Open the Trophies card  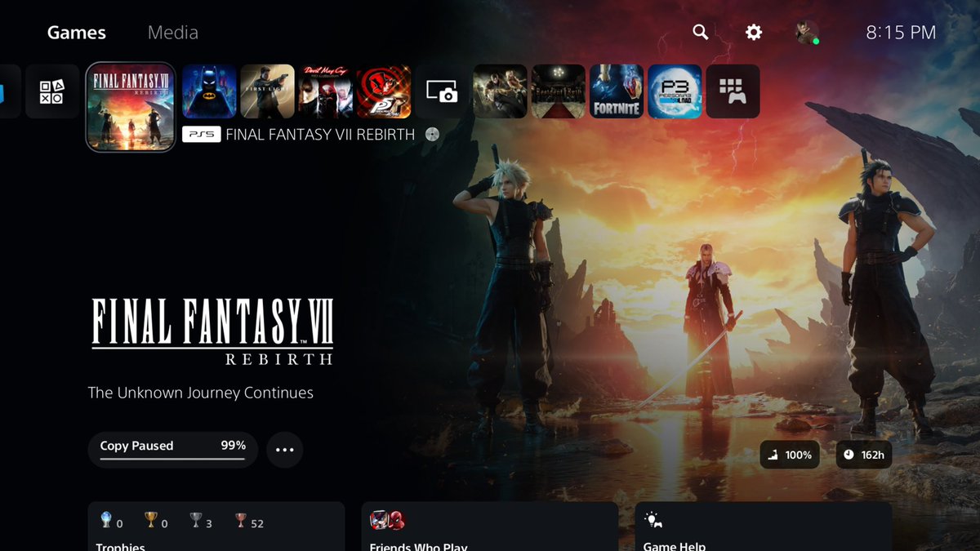tap(216, 527)
